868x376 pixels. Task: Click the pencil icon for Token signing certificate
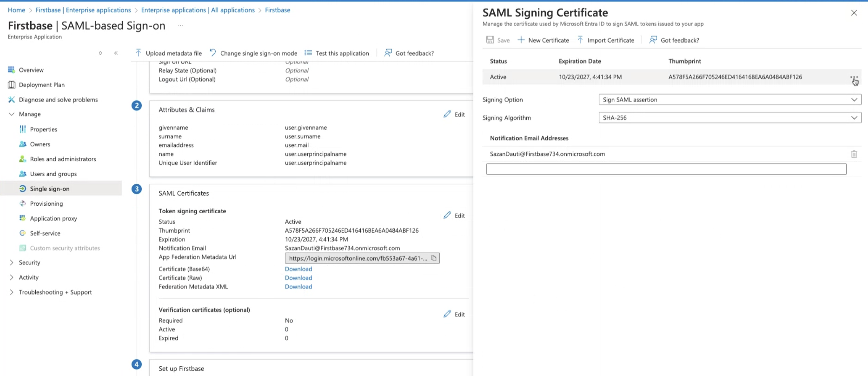(x=447, y=215)
